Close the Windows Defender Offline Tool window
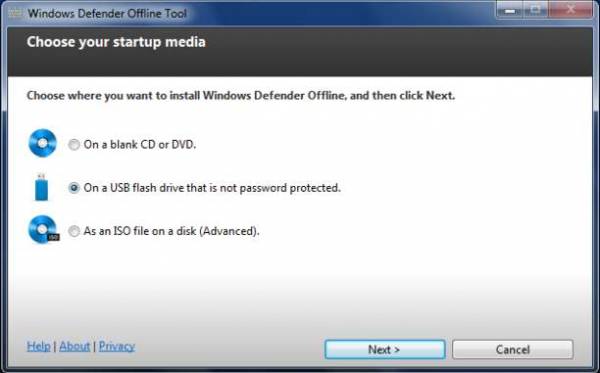Image resolution: width=600 pixels, height=373 pixels. tap(571, 10)
